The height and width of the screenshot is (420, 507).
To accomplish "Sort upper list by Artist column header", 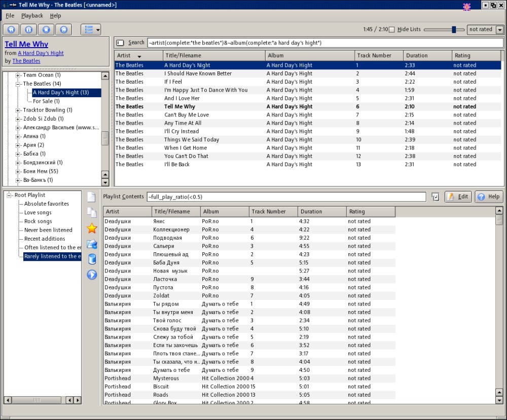I will 139,56.
